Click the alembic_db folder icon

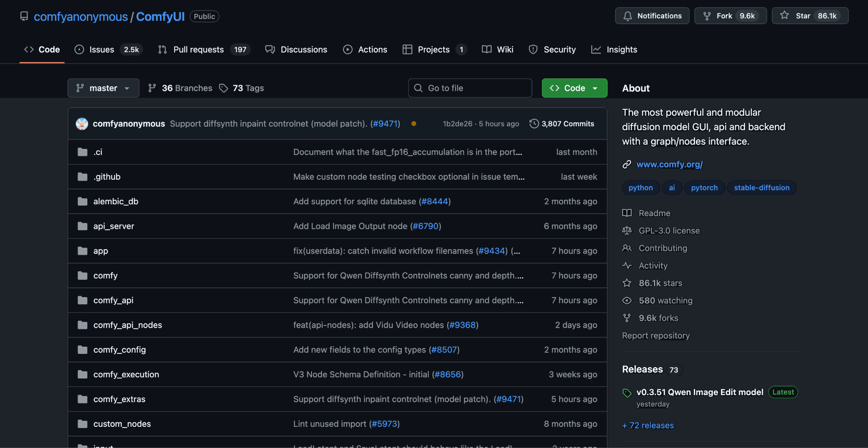point(83,201)
